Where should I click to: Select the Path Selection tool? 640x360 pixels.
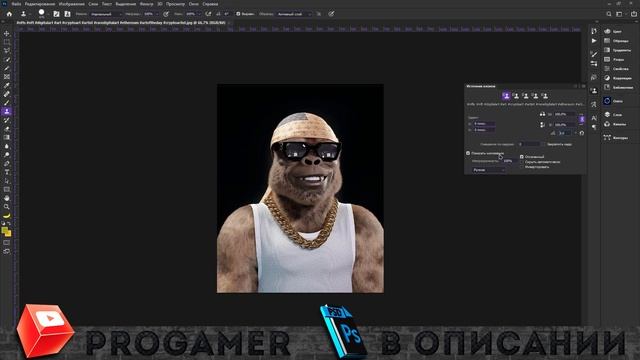pyautogui.click(x=7, y=181)
